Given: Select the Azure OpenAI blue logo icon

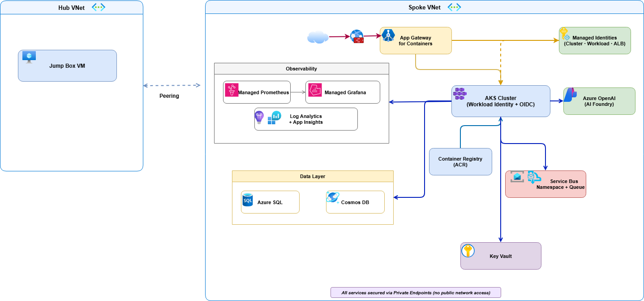Looking at the screenshot, I should tap(570, 95).
